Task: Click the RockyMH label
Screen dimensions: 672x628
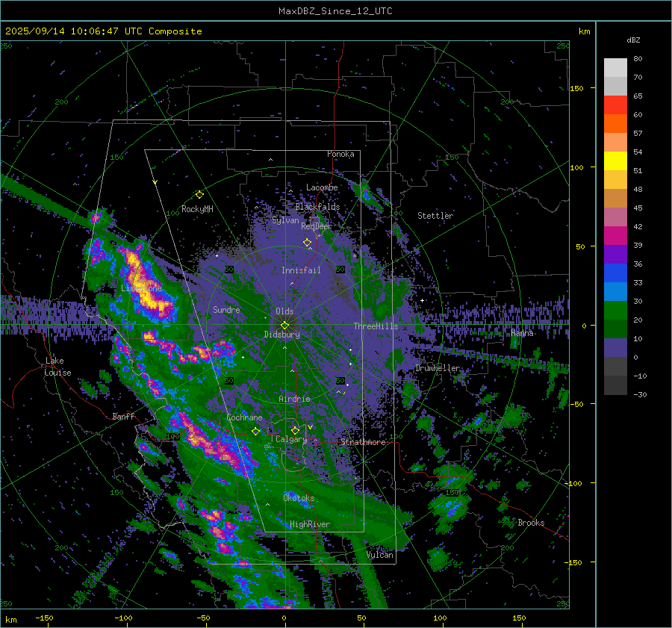Action: click(x=197, y=209)
